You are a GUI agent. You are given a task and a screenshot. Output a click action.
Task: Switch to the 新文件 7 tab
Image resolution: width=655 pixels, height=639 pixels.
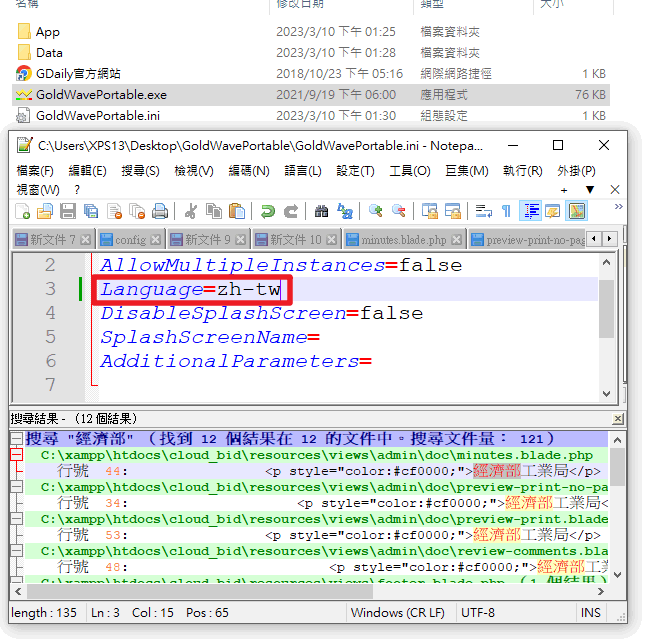tap(53, 240)
